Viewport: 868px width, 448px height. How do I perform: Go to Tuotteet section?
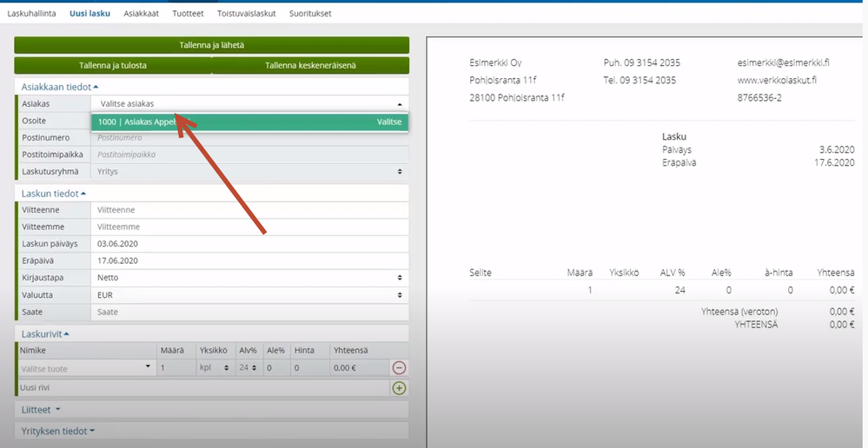(x=188, y=13)
